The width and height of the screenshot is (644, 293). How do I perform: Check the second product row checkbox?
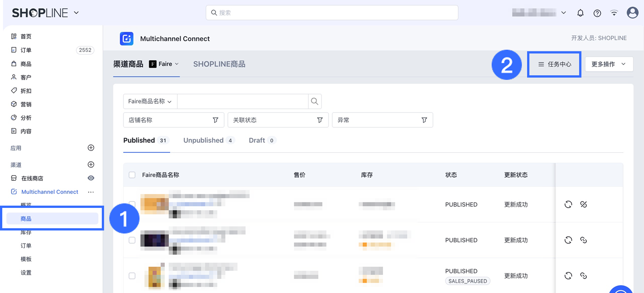pos(132,240)
